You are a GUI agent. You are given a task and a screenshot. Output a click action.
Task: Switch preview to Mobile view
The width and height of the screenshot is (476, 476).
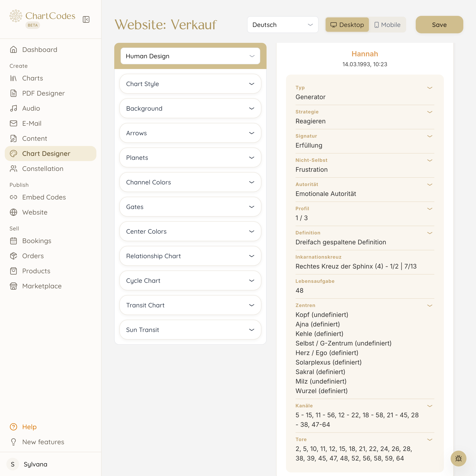pyautogui.click(x=387, y=25)
